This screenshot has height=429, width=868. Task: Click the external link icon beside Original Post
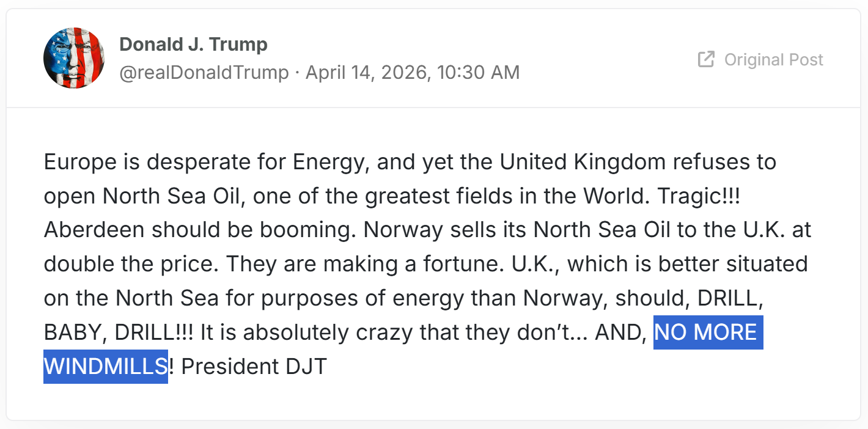(x=706, y=59)
